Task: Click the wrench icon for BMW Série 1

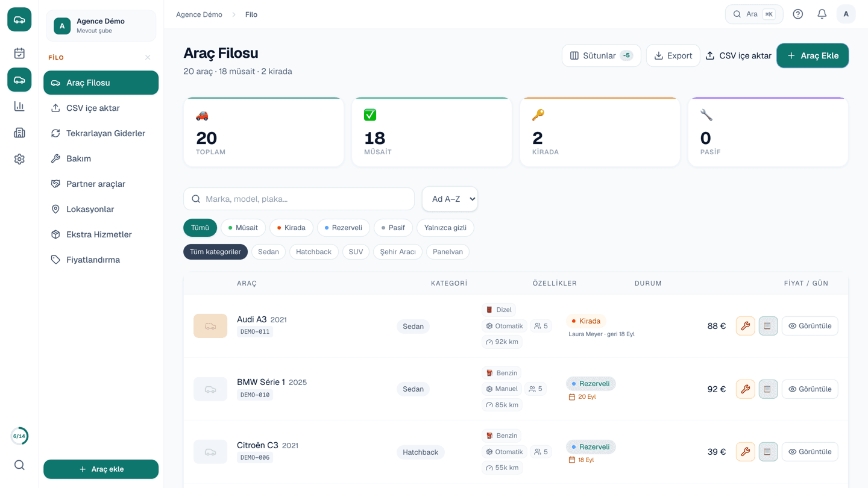Action: (745, 389)
